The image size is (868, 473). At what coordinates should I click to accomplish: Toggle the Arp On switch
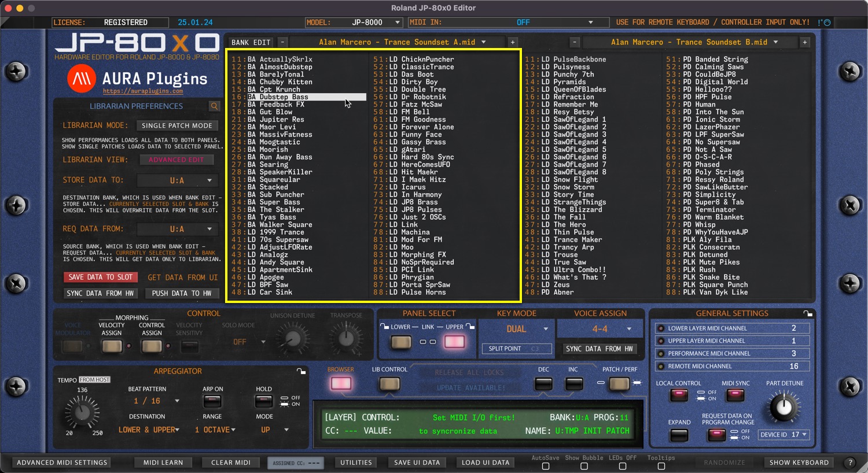click(x=212, y=401)
